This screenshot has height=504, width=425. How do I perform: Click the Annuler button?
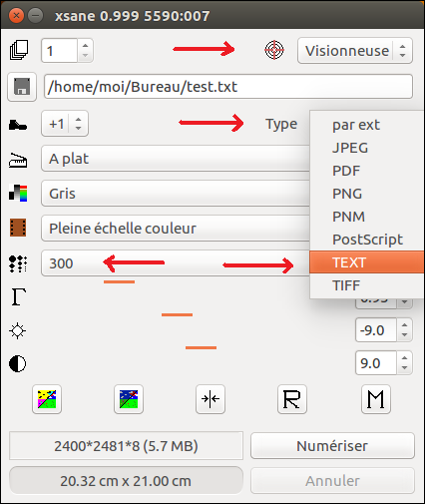[332, 481]
